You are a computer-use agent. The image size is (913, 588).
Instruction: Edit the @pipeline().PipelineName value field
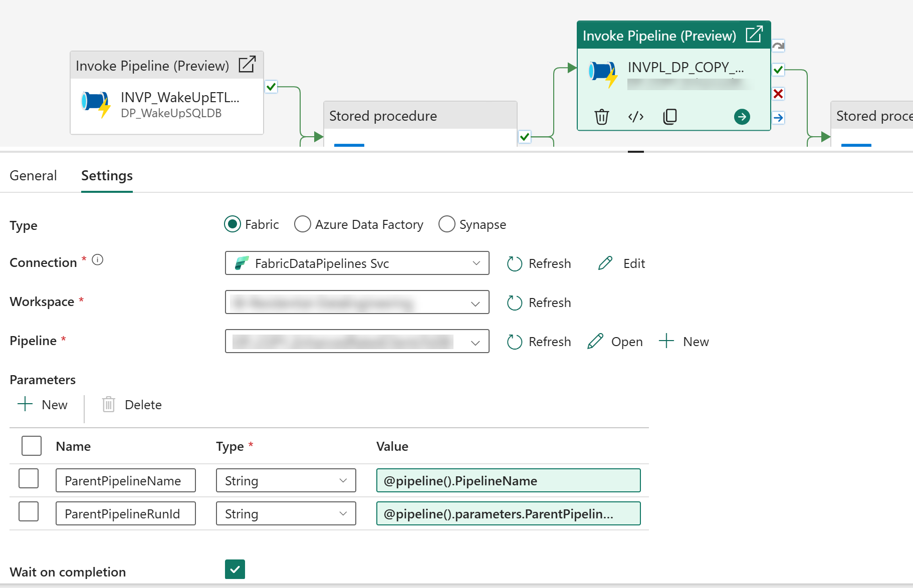tap(508, 480)
